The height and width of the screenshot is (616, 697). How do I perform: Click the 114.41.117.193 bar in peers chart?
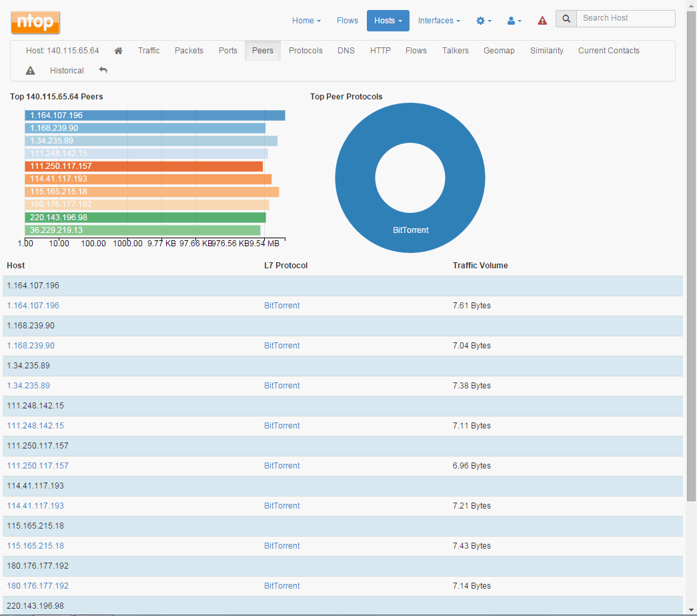coord(149,179)
